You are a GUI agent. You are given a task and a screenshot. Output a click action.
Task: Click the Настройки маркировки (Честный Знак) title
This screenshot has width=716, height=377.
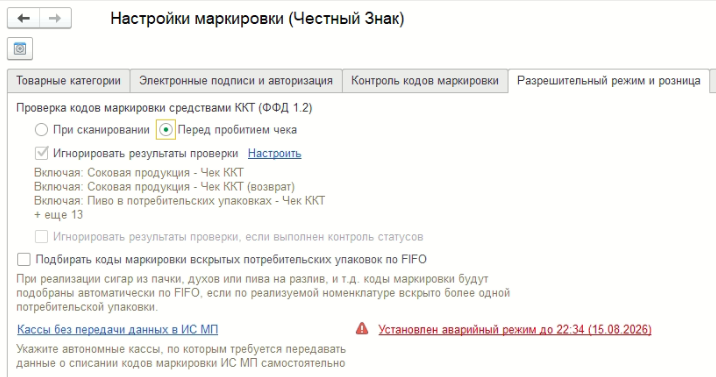tap(257, 19)
